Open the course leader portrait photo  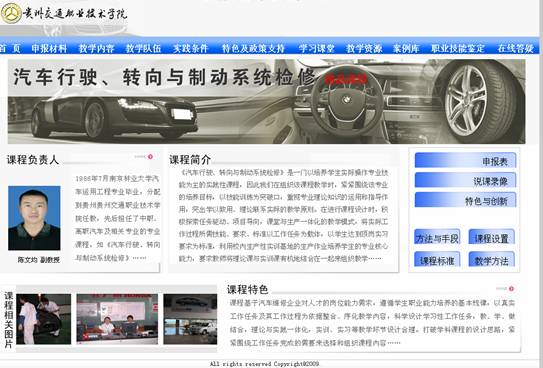pyautogui.click(x=34, y=218)
